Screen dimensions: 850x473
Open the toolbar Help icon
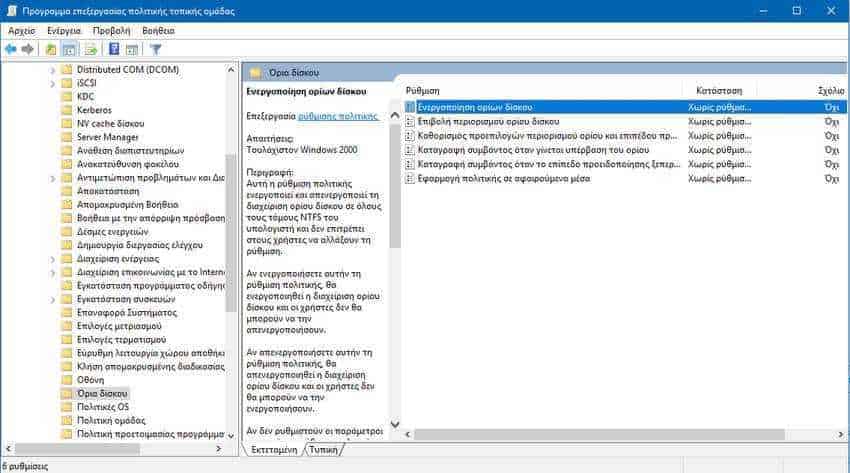[114, 49]
